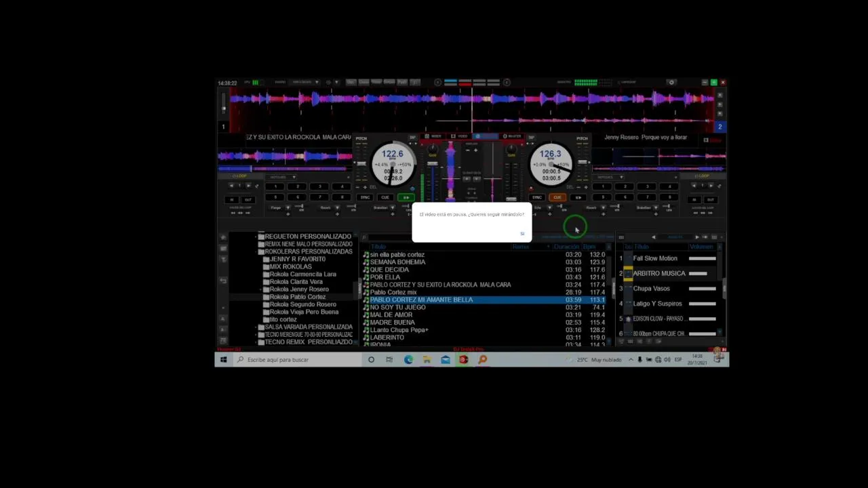Open right deck Brakestart effect dropdown

click(x=656, y=208)
